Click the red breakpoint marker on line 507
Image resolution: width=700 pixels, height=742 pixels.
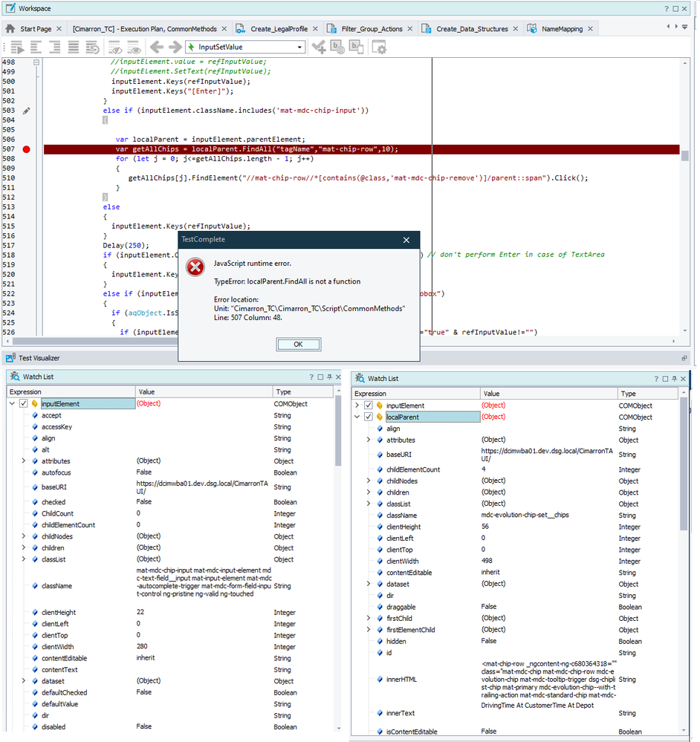(x=27, y=149)
